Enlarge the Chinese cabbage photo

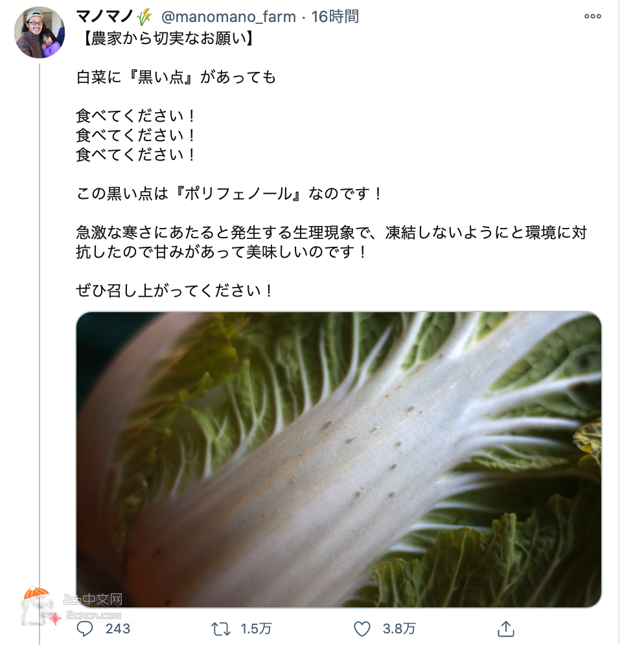[x=339, y=460]
